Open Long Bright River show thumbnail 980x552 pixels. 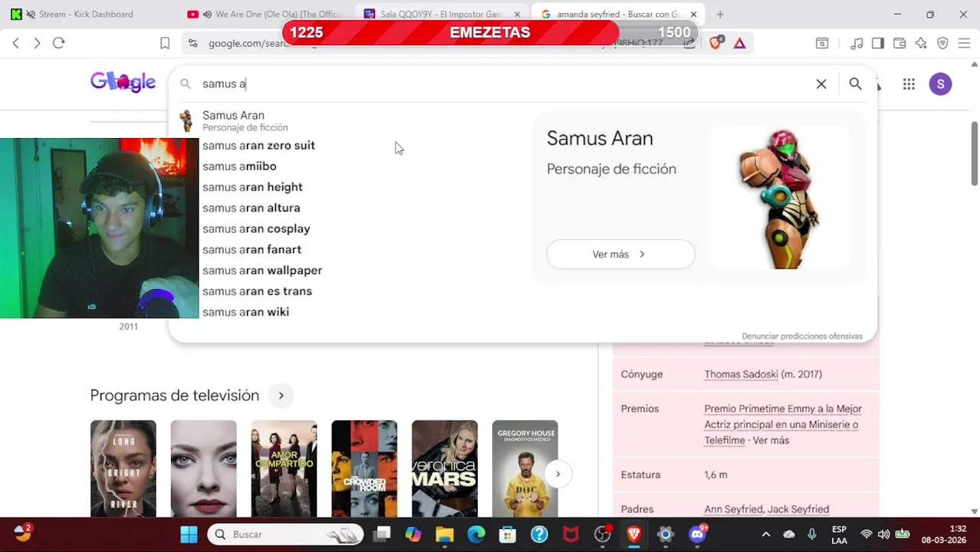(x=123, y=468)
